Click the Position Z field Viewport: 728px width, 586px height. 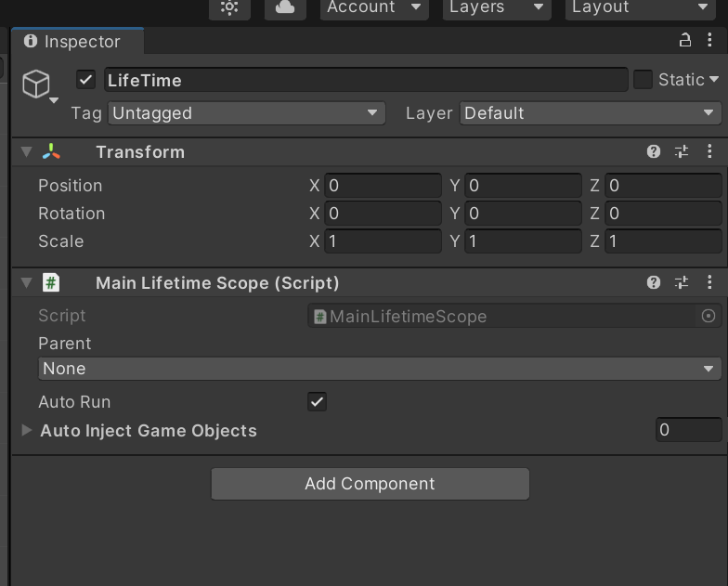click(663, 186)
